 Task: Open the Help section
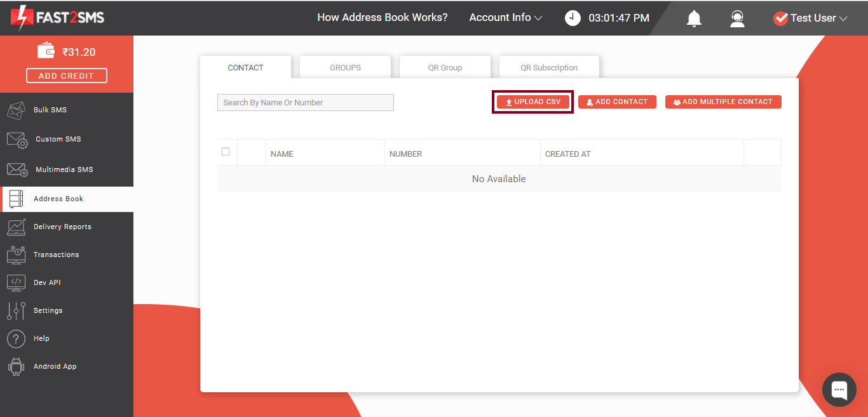click(x=41, y=338)
